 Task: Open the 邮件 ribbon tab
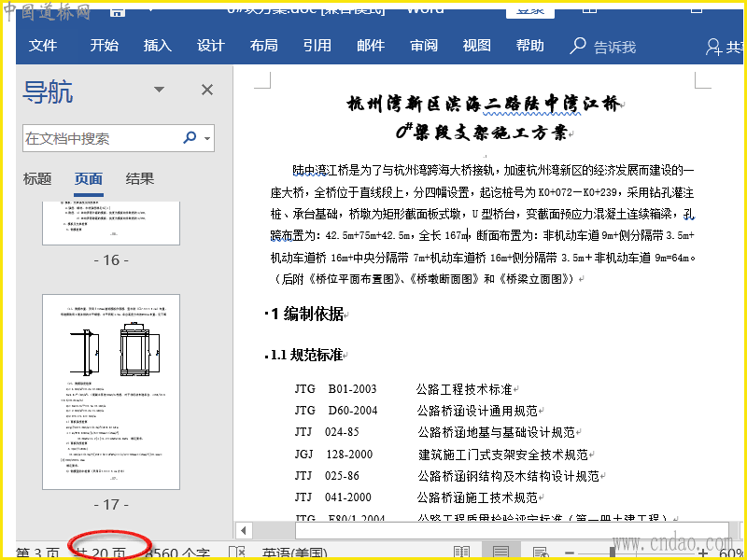371,46
